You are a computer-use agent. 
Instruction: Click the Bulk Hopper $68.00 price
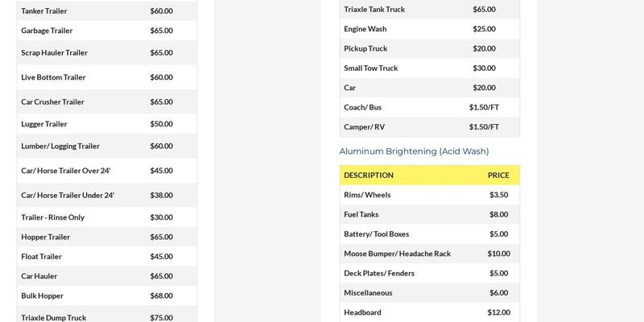point(161,295)
